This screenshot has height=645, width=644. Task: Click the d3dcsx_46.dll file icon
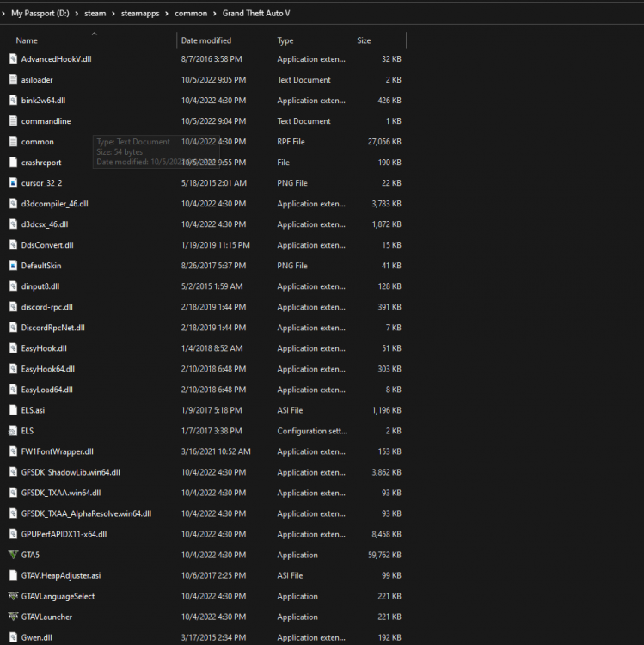13,224
